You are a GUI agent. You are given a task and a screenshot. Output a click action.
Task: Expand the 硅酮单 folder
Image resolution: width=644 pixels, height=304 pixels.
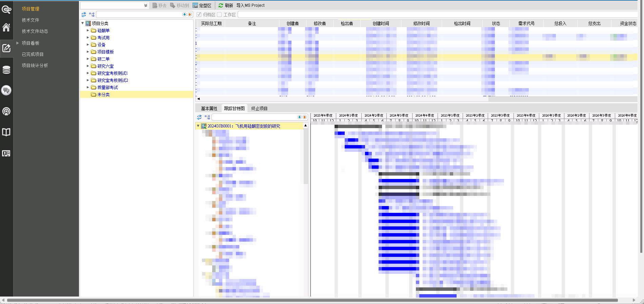tap(88, 31)
